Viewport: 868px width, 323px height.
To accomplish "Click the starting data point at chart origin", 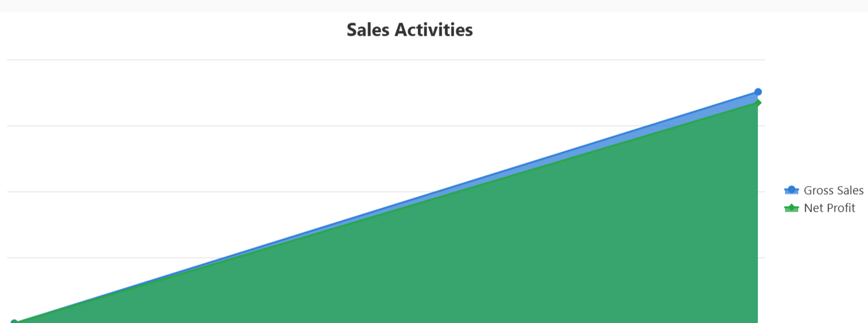I will pos(14,322).
